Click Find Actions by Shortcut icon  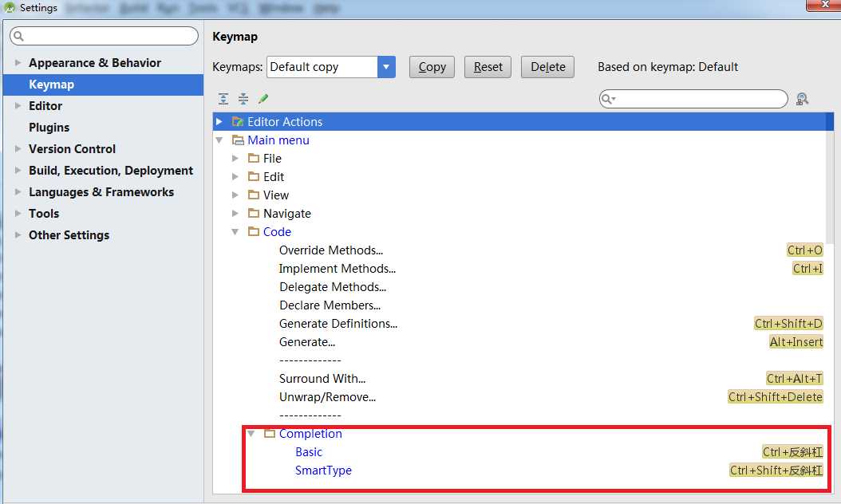click(802, 99)
